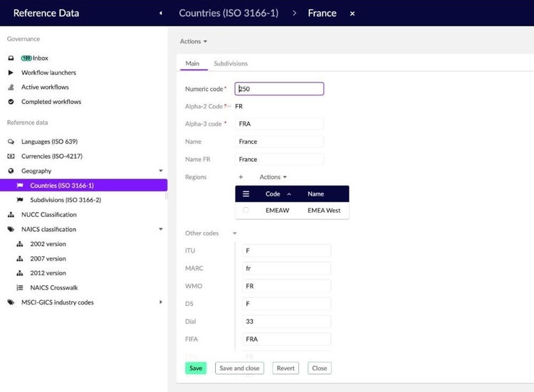The height and width of the screenshot is (392, 534).
Task: Open Currencies (ISO-4217)
Action: pos(52,157)
